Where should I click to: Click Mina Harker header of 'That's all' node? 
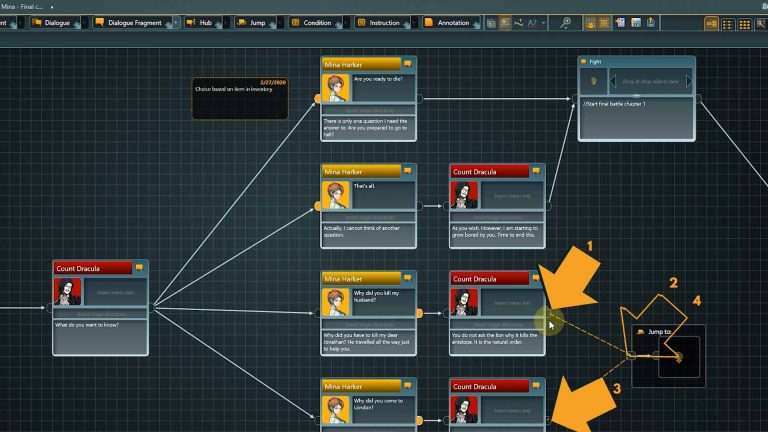(361, 171)
